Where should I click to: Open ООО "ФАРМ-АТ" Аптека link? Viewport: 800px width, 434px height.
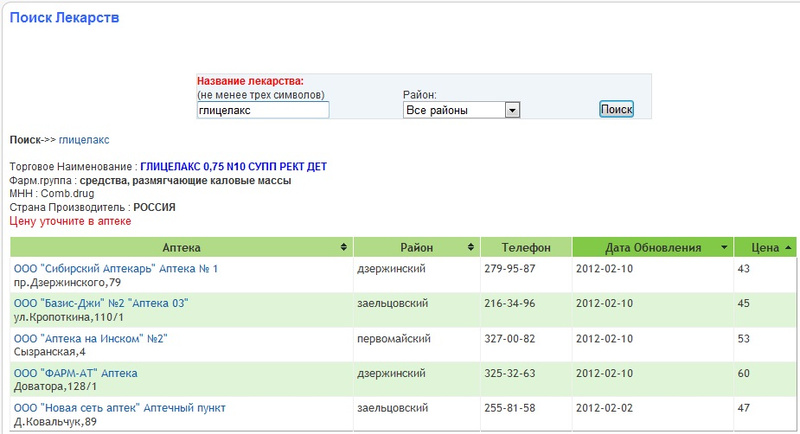point(76,373)
